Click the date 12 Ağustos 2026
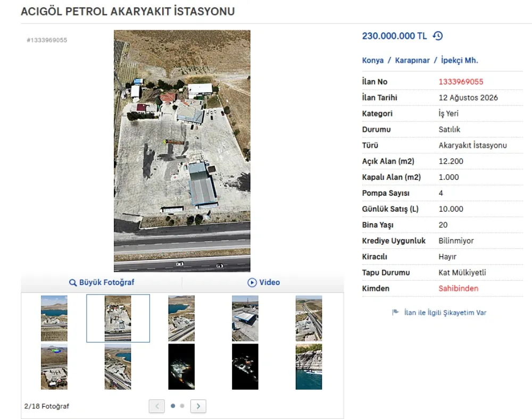 [468, 98]
